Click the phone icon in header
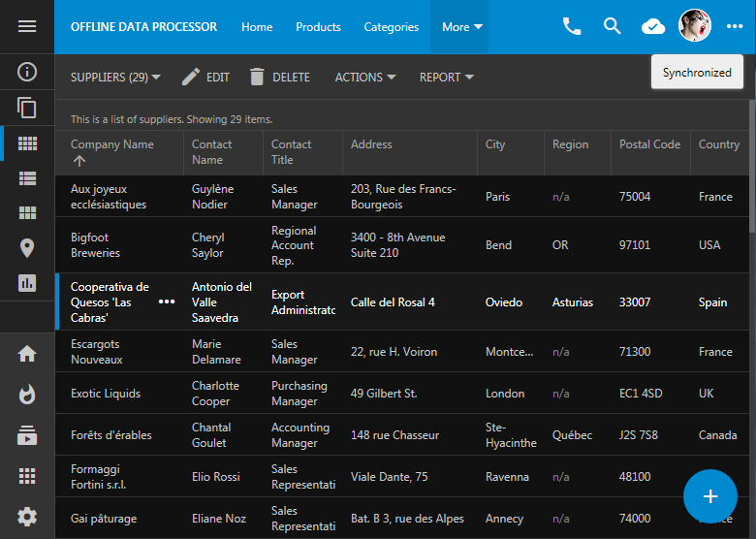The width and height of the screenshot is (756, 539). pyautogui.click(x=572, y=26)
